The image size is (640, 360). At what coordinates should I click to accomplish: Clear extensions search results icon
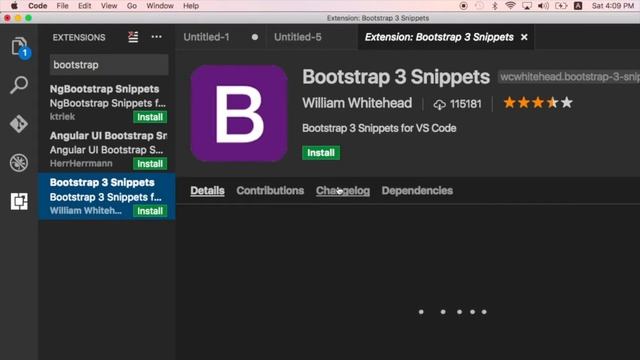tap(133, 37)
